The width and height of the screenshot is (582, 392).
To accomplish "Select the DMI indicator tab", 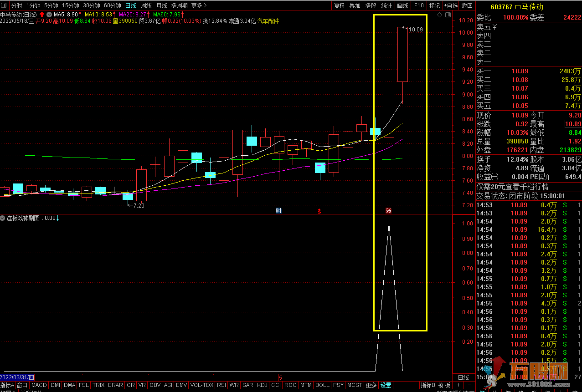I will [55, 385].
